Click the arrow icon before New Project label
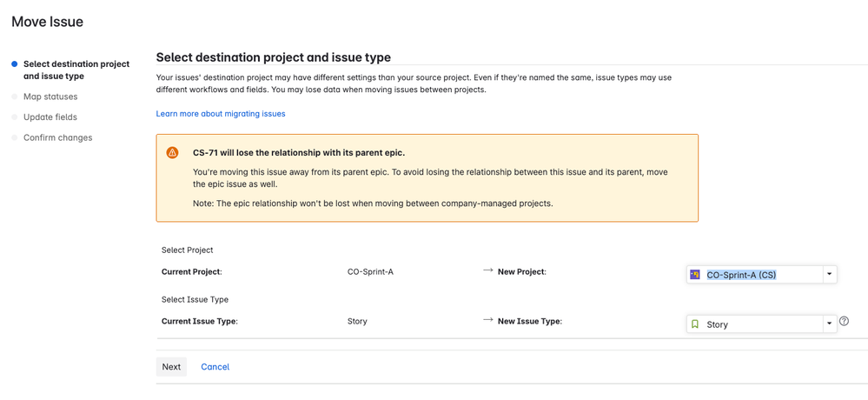Screen dimensions: 868x400 488,271
